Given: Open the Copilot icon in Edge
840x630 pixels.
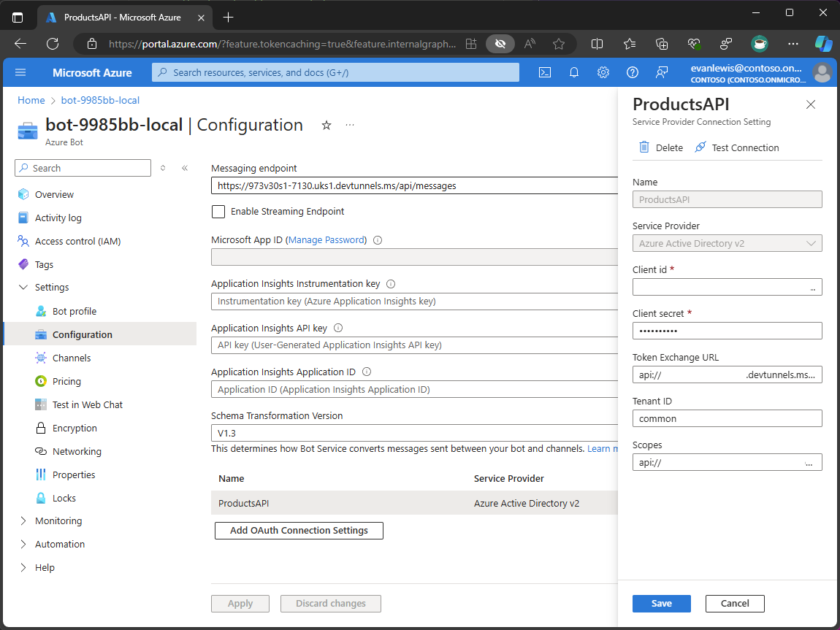Looking at the screenshot, I should pyautogui.click(x=823, y=44).
